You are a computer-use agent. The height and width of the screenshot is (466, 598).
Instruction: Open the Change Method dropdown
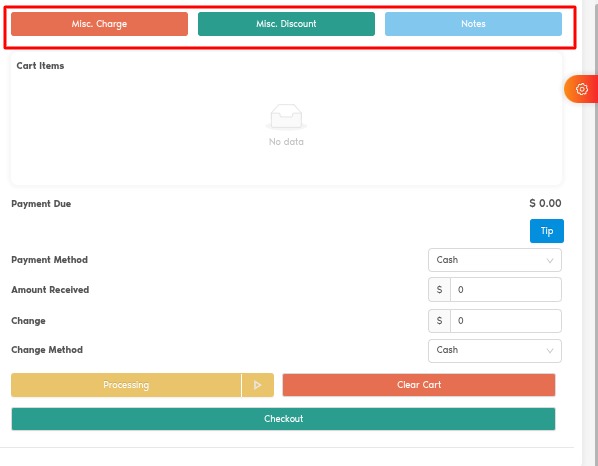pos(495,350)
